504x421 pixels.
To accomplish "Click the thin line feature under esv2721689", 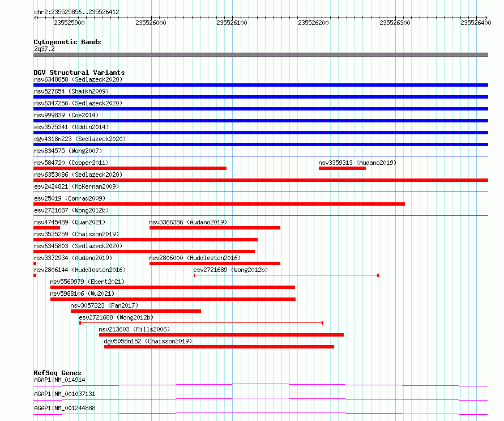I will coord(286,275).
